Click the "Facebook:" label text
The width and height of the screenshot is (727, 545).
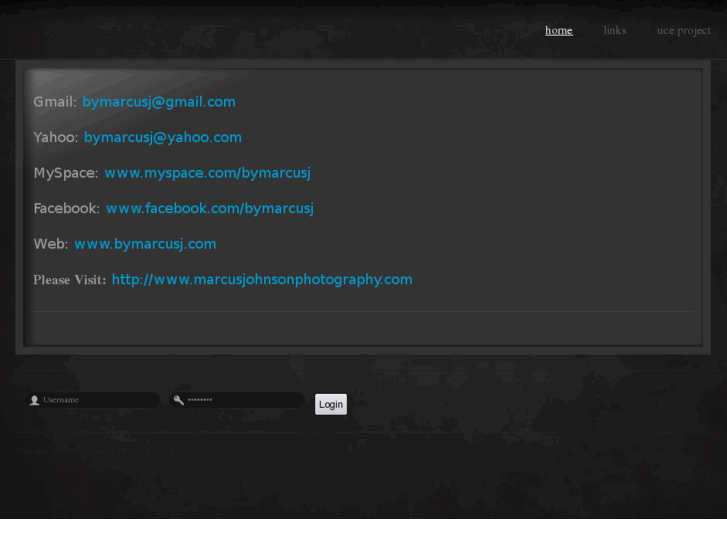(67, 209)
